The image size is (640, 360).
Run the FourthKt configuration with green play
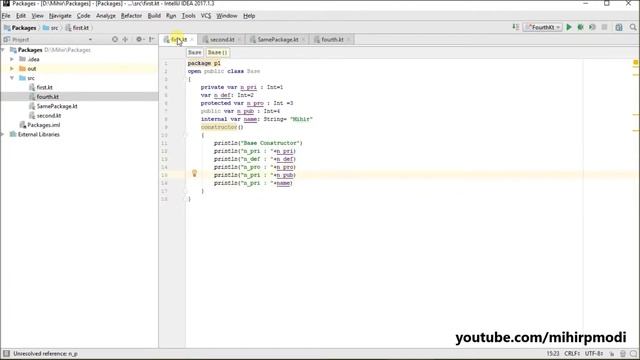(x=569, y=27)
